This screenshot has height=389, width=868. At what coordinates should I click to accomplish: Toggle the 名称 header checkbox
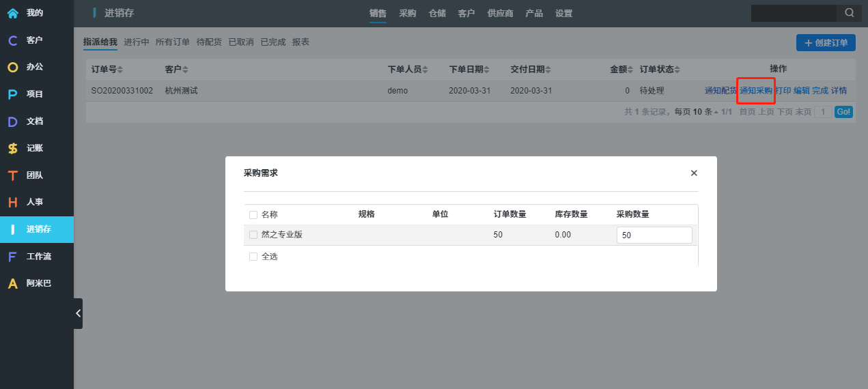(x=253, y=214)
